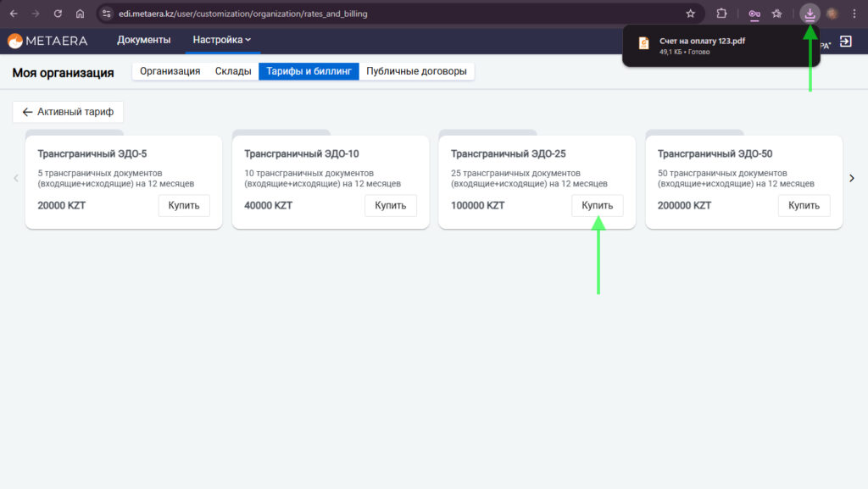Click the METAERA logo
This screenshot has width=868, height=489.
(x=47, y=41)
